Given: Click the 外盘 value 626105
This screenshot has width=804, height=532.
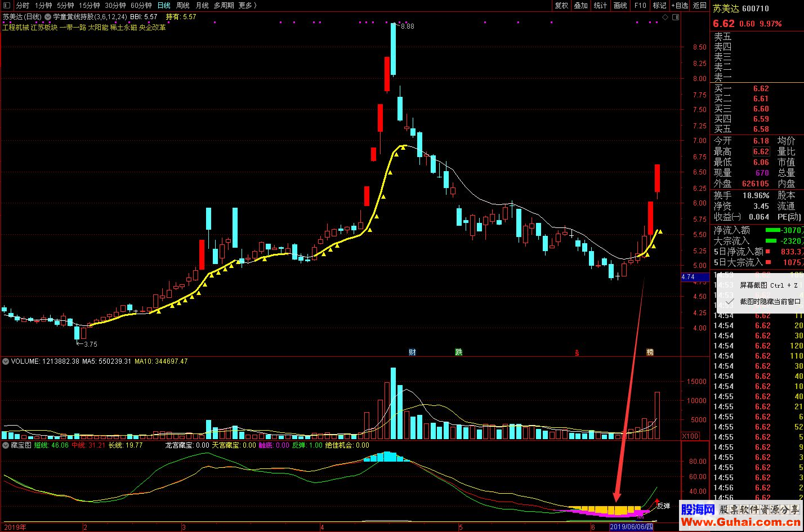Looking at the screenshot, I should click(x=756, y=184).
